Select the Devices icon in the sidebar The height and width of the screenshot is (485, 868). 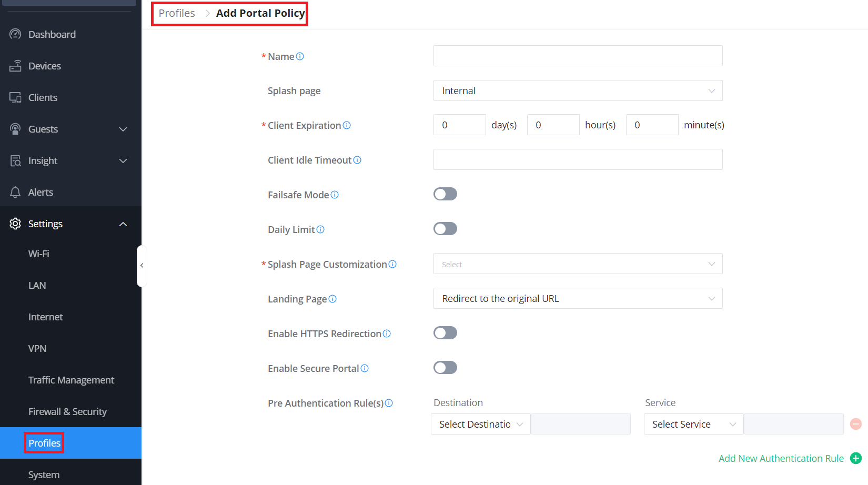[15, 65]
